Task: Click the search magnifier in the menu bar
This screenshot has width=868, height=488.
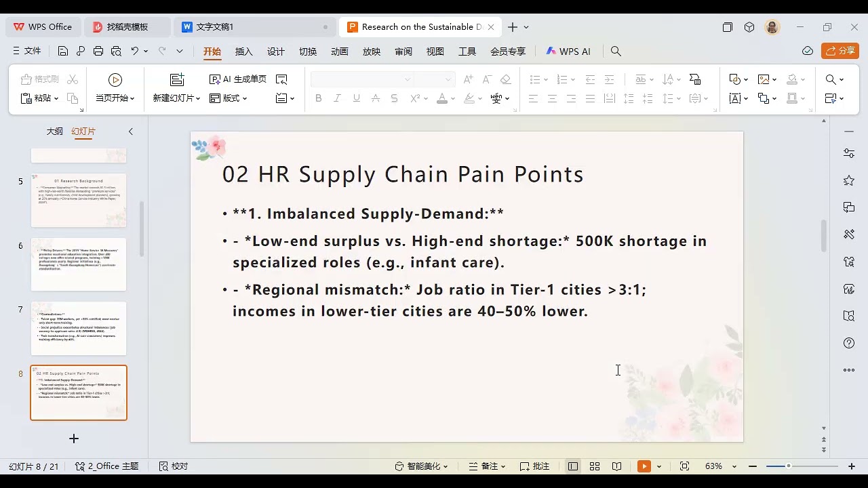Action: point(616,52)
